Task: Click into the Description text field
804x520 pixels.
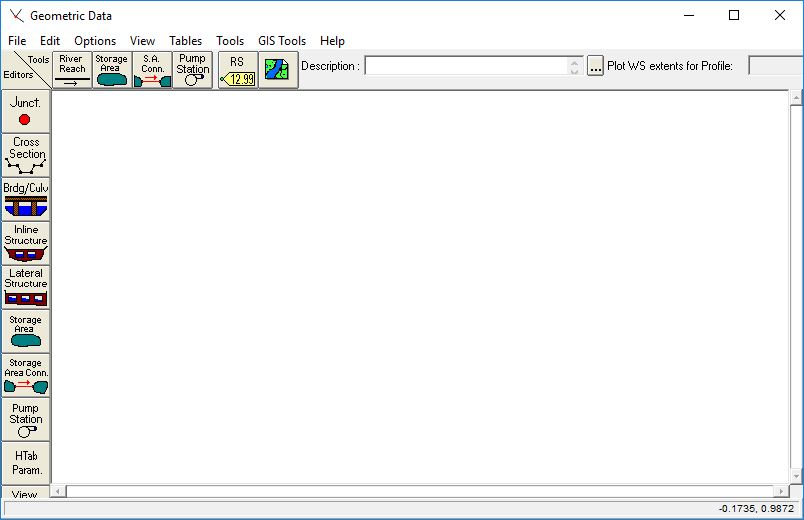Action: (x=466, y=66)
